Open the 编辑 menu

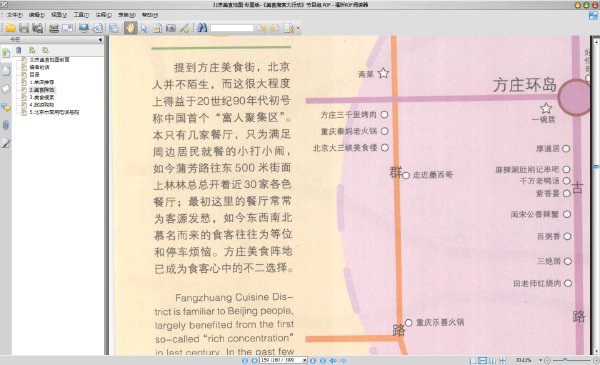(37, 15)
